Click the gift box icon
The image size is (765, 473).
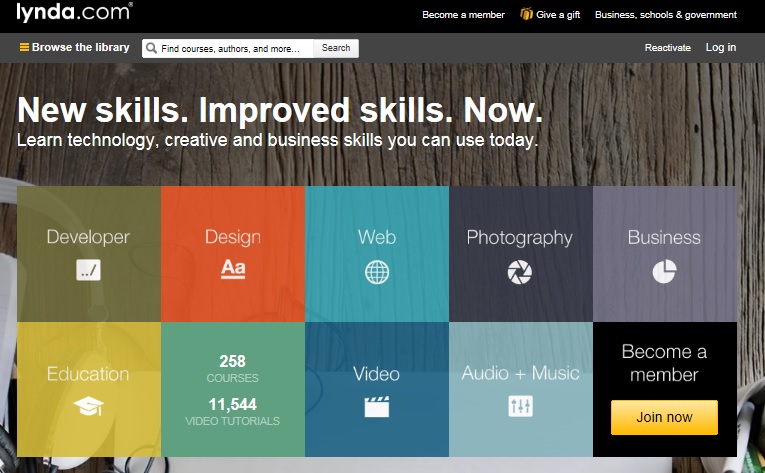(x=526, y=14)
